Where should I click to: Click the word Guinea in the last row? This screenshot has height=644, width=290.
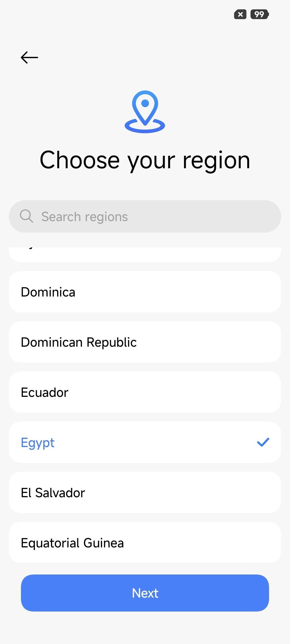click(x=103, y=543)
